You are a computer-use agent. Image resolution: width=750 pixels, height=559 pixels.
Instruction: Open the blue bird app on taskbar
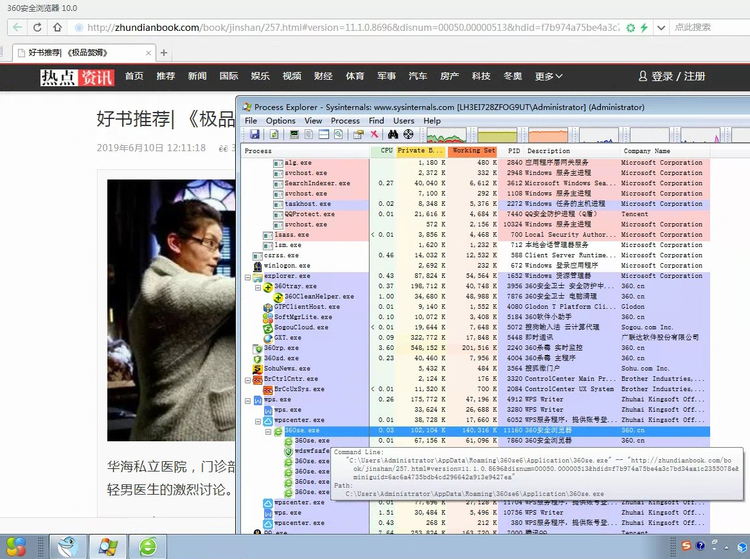tap(68, 547)
